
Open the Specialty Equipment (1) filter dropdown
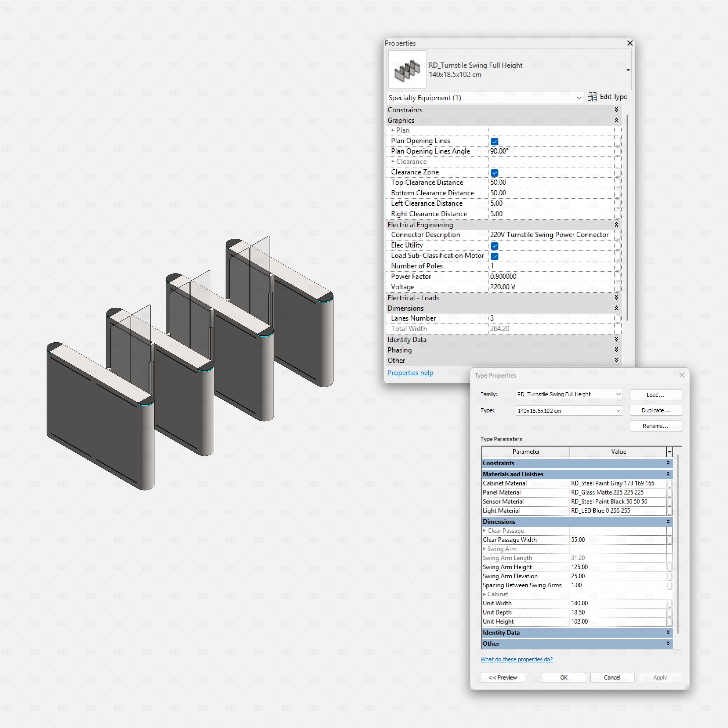pos(485,98)
